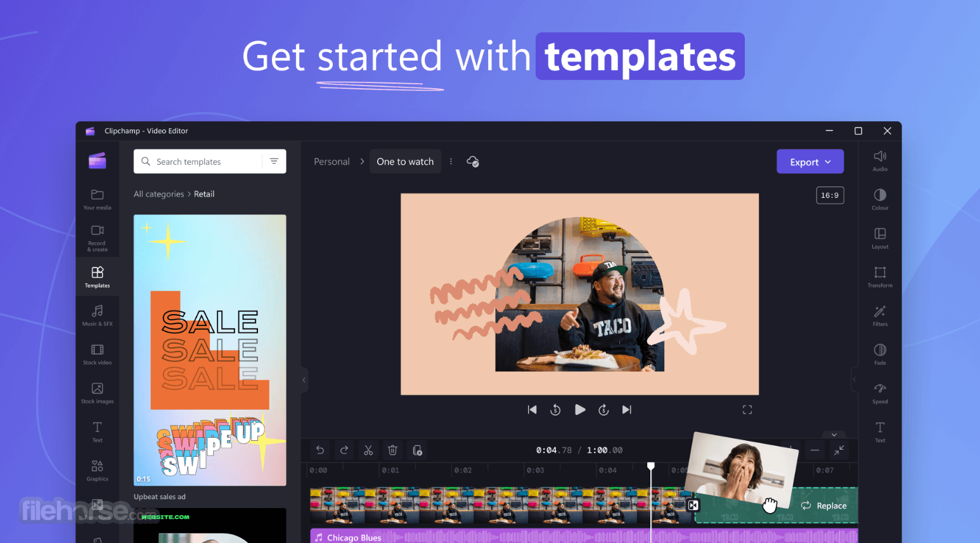The image size is (980, 543).
Task: Open the Your media panel
Action: tap(97, 199)
